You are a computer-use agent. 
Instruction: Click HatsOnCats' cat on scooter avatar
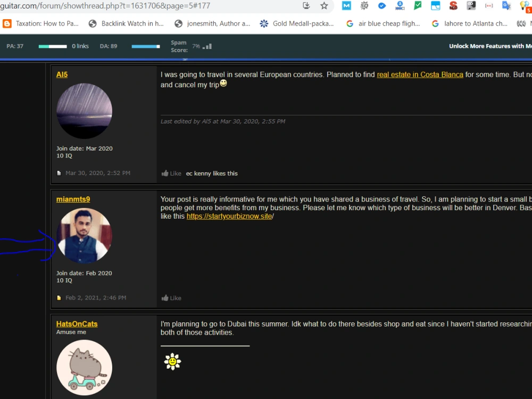(x=84, y=368)
